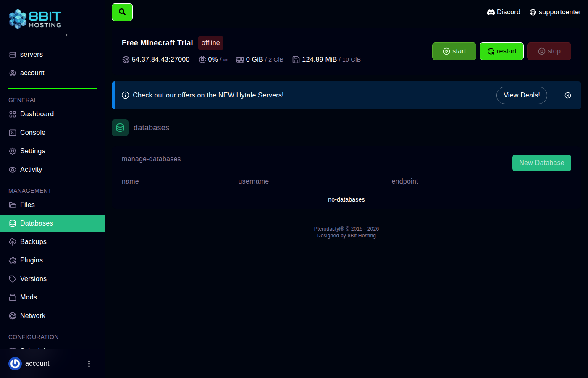Click the no-databases message
This screenshot has width=588, height=378.
pos(346,200)
